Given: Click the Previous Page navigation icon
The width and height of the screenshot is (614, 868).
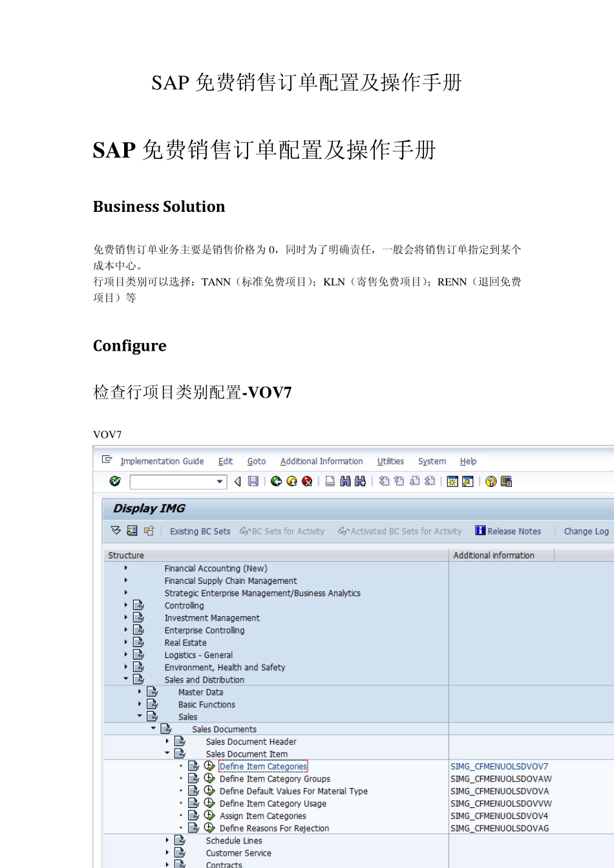Looking at the screenshot, I should (x=399, y=481).
